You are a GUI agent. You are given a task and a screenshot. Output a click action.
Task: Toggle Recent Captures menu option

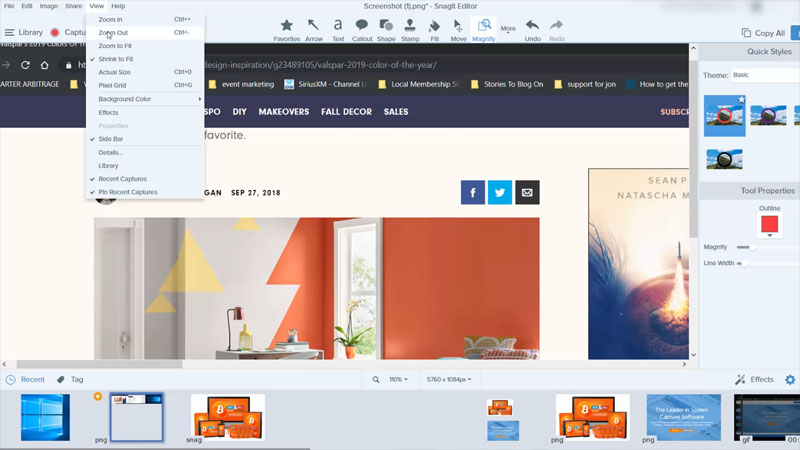pyautogui.click(x=122, y=179)
